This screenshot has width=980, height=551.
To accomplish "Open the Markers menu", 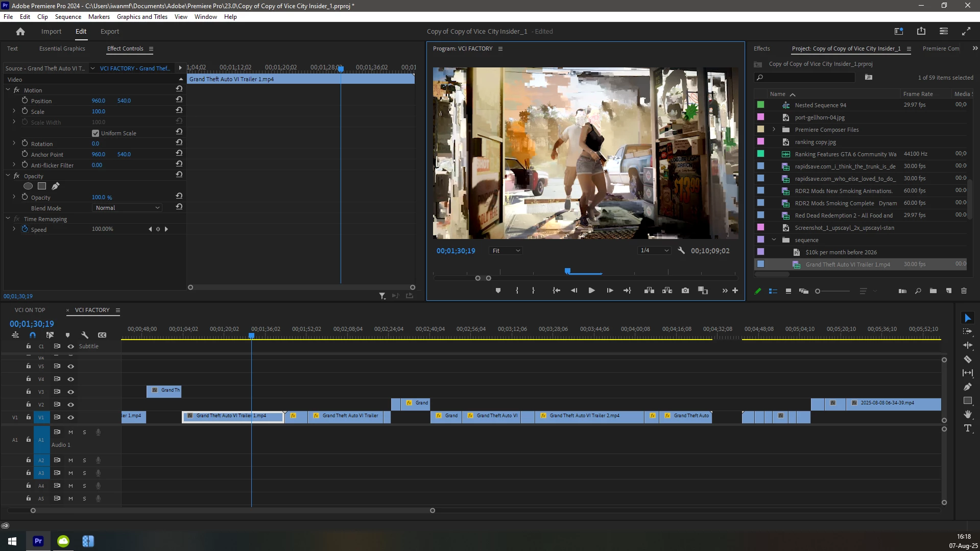I will coord(99,17).
